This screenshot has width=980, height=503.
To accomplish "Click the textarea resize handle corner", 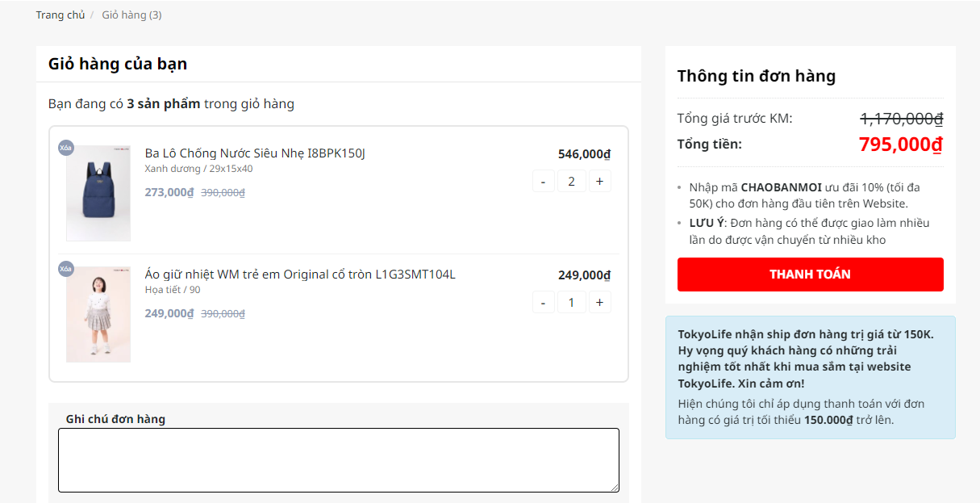I will pos(615,488).
